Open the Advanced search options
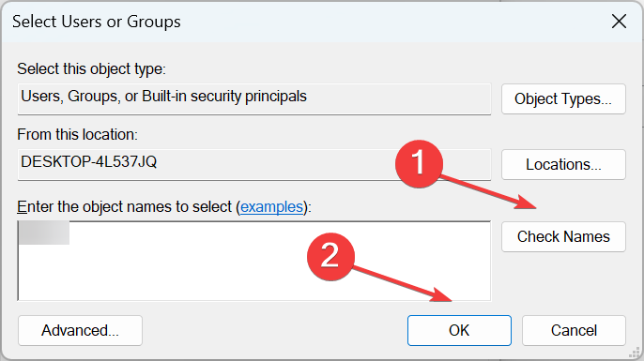The height and width of the screenshot is (361, 644). tap(80, 330)
